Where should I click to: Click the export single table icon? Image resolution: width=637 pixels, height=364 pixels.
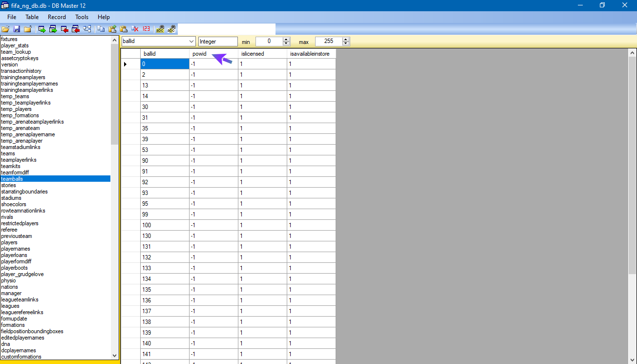click(x=42, y=29)
